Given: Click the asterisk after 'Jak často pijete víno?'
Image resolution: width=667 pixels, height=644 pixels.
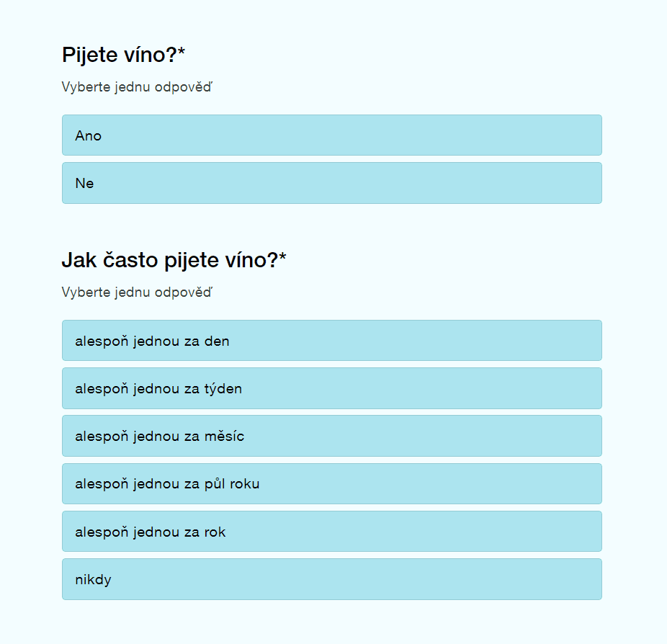Looking at the screenshot, I should pyautogui.click(x=282, y=258).
